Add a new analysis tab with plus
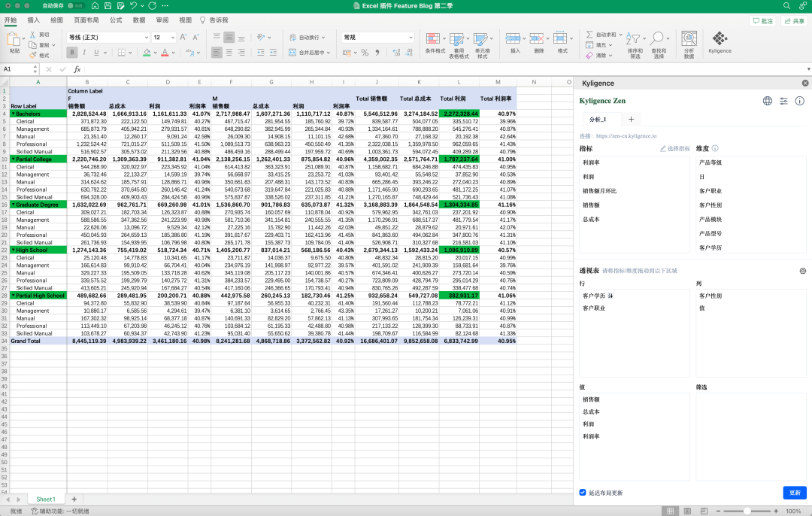The height and width of the screenshot is (516, 812). pyautogui.click(x=631, y=119)
